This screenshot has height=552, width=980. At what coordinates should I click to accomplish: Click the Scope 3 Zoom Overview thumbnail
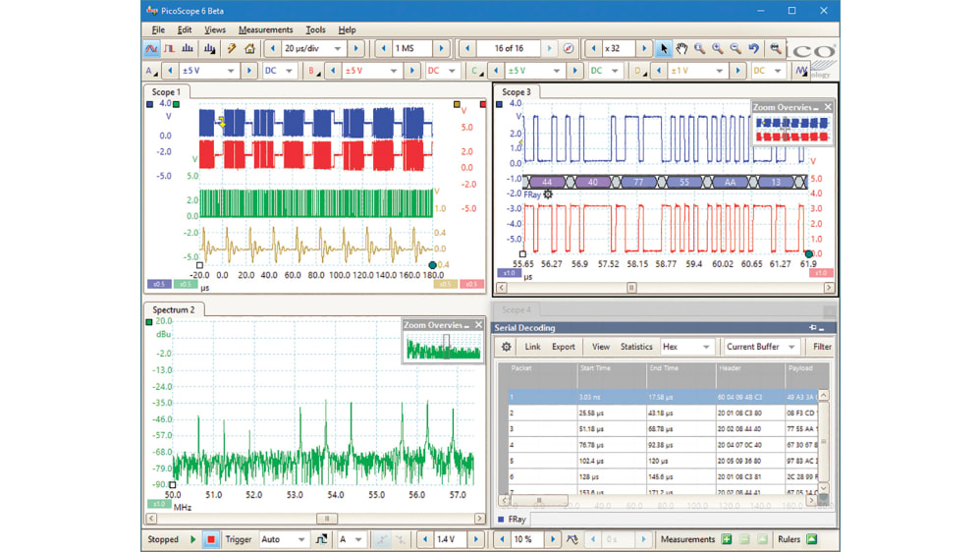pos(791,130)
